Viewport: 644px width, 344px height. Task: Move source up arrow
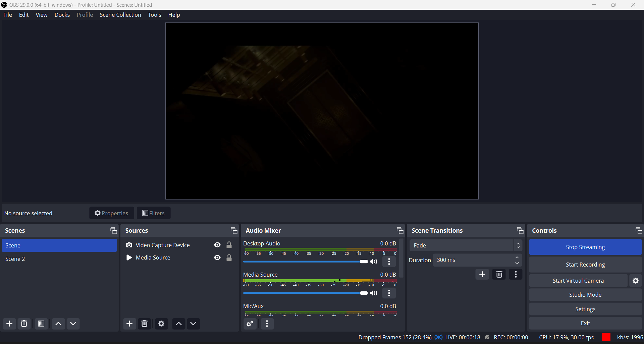179,324
